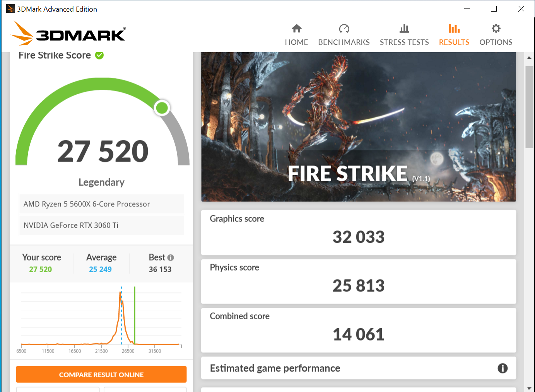Click the Combined score label
Screen dimensions: 535x392
(x=240, y=316)
